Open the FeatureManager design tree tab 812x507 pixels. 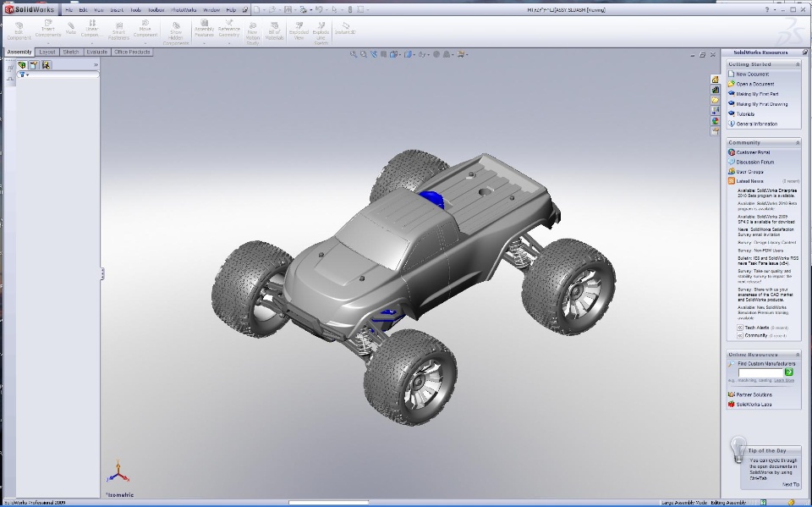[22, 65]
